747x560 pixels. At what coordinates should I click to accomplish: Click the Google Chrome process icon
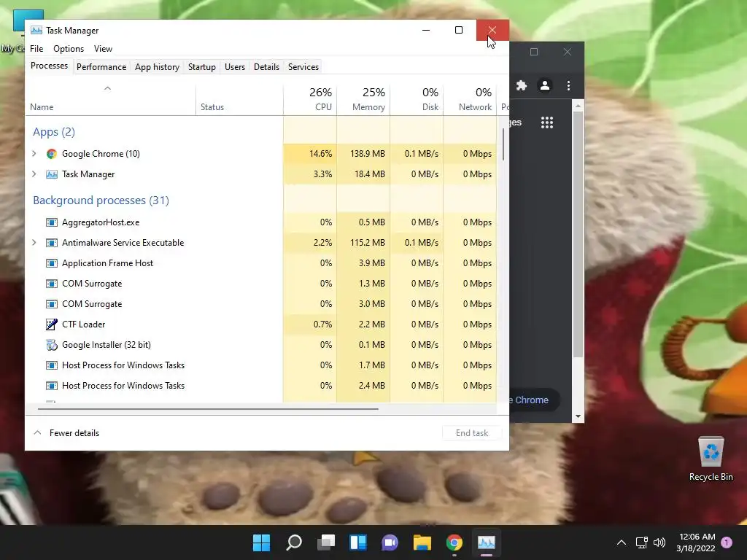coord(52,154)
